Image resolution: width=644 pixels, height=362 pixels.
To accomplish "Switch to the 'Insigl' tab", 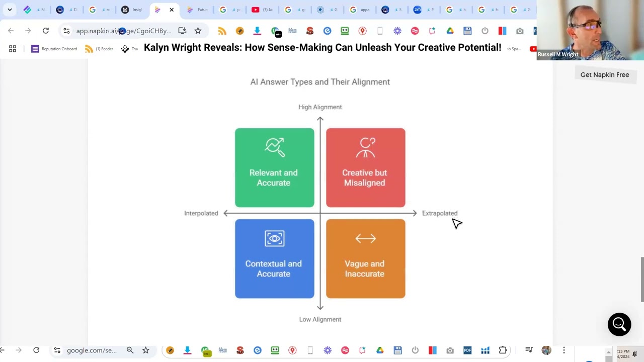I will 132,10.
